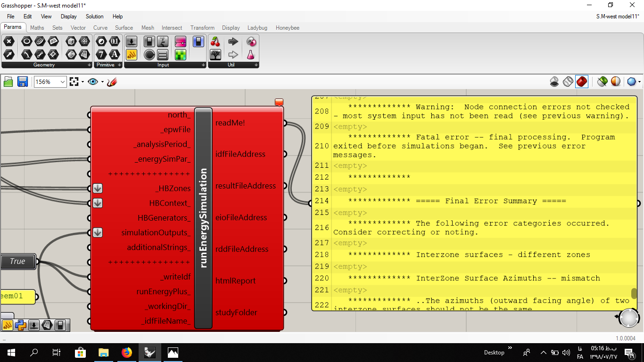The height and width of the screenshot is (362, 644).
Task: Click the red warning balloon on runEnergySimulation
Action: click(x=279, y=102)
